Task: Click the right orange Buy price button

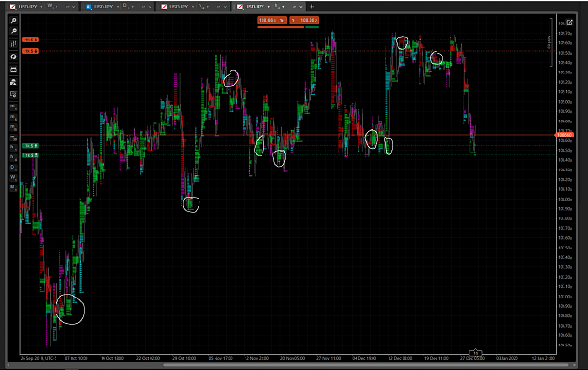Action: click(304, 21)
